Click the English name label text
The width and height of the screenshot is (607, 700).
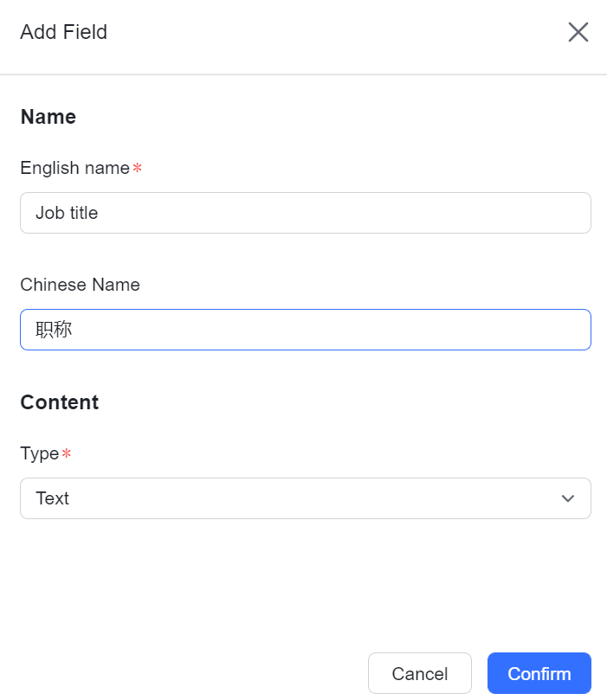pyautogui.click(x=74, y=169)
